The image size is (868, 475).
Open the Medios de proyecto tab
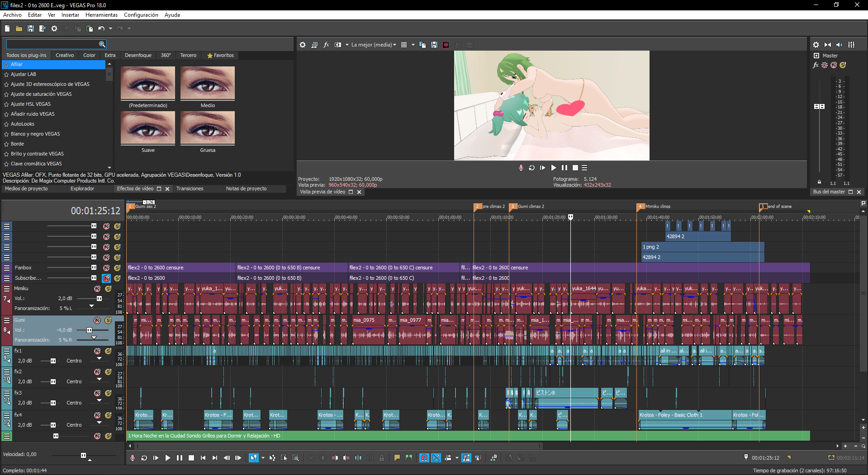26,188
